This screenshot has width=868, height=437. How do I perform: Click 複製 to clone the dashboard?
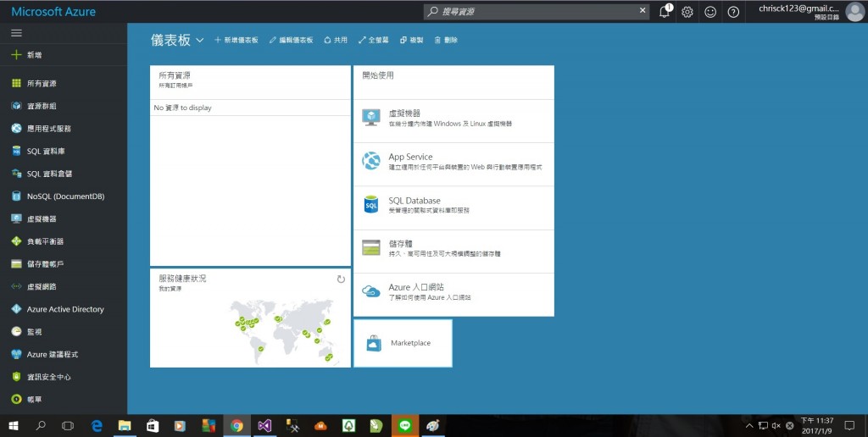[x=411, y=40]
